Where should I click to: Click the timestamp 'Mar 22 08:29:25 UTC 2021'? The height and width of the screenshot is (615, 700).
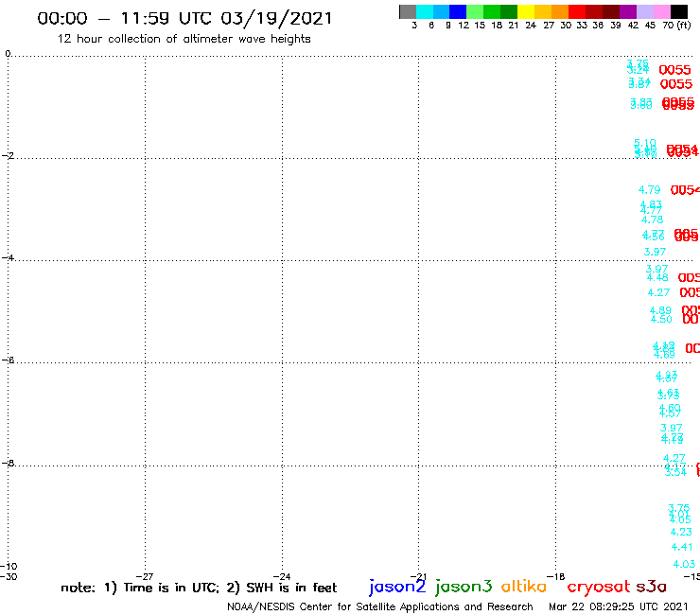[x=619, y=606]
